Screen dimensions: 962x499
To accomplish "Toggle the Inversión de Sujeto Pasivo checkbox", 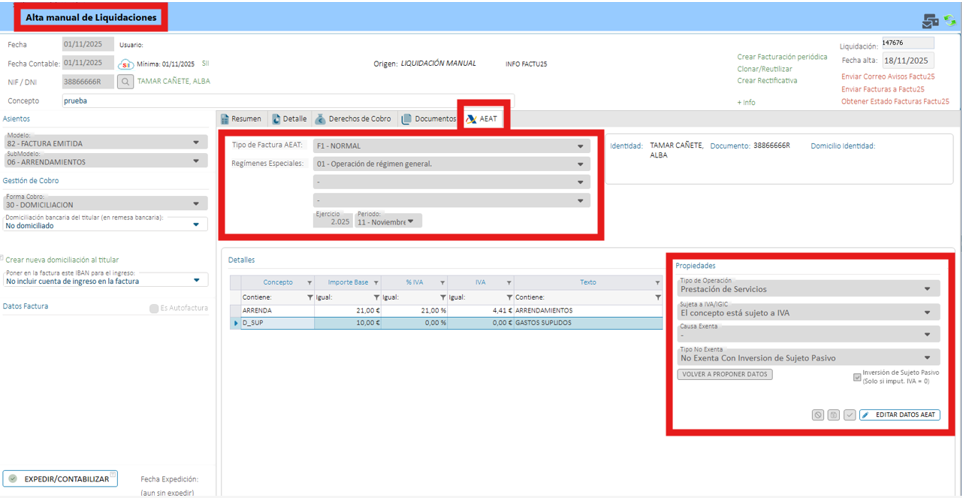I will click(857, 377).
